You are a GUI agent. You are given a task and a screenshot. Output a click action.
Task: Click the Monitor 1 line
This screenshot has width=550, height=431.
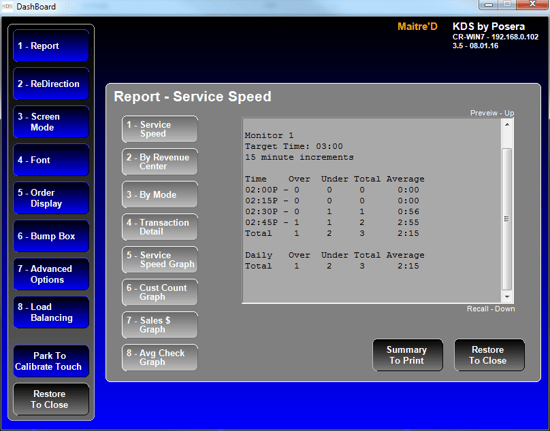(269, 135)
